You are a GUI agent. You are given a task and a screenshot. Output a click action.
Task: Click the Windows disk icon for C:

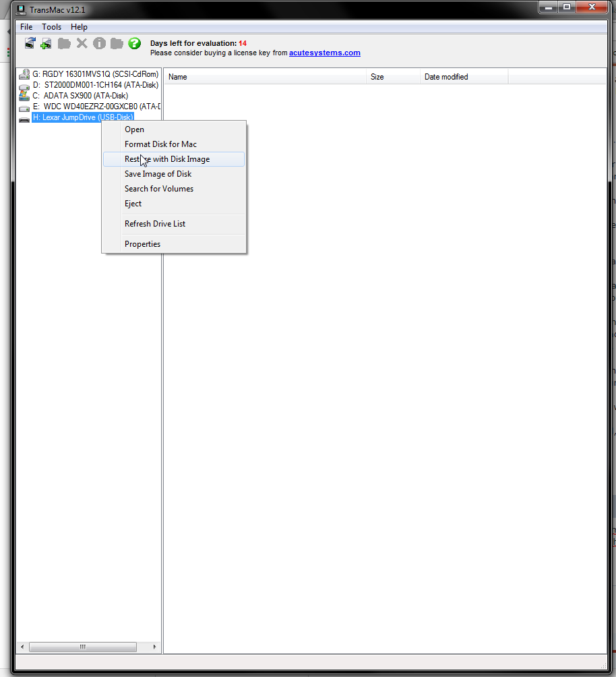(x=24, y=96)
